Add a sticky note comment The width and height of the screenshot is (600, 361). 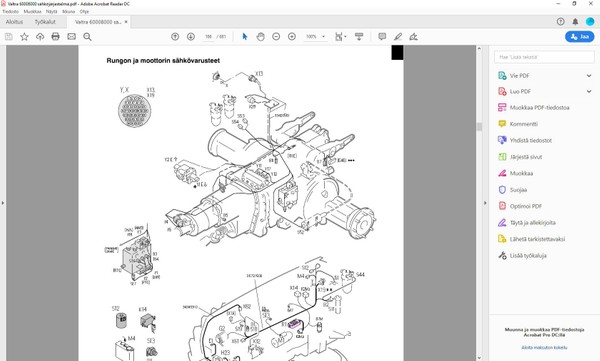pos(382,37)
